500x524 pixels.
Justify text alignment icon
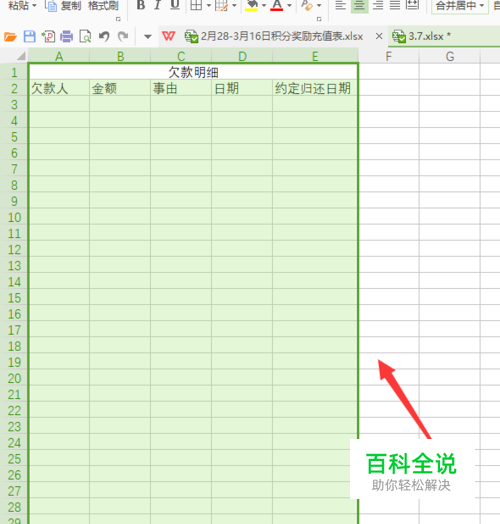pyautogui.click(x=395, y=5)
